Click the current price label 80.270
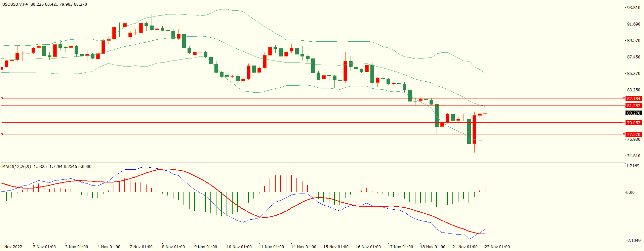The width and height of the screenshot is (644, 251). [633, 113]
